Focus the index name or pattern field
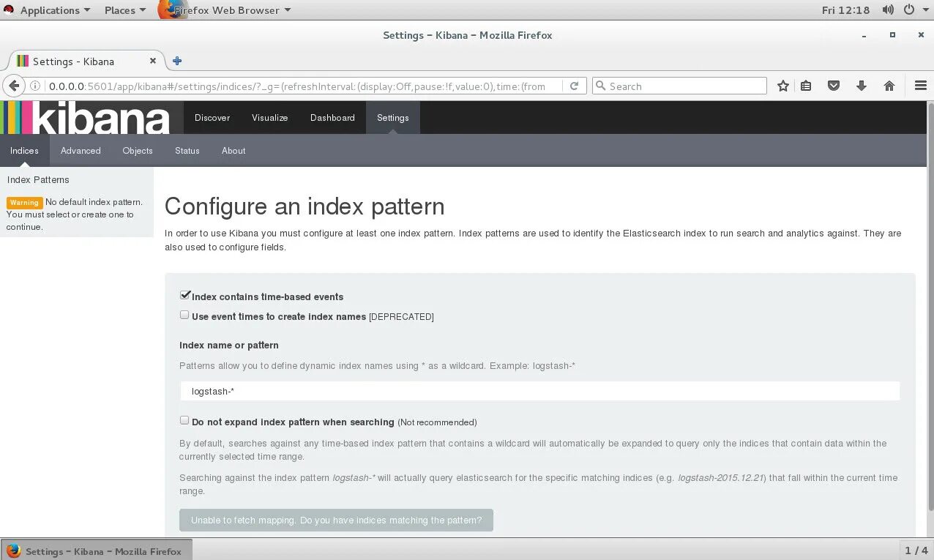Screen dimensions: 934x560 point(539,391)
